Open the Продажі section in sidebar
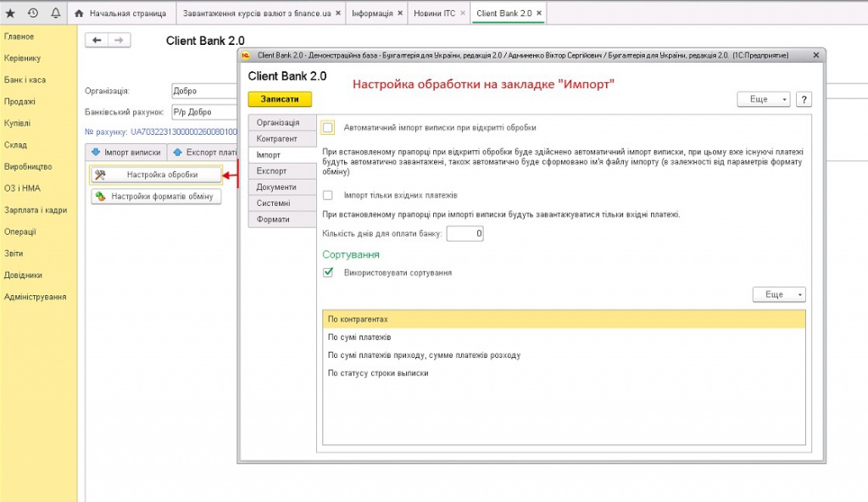The image size is (868, 502). click(x=20, y=102)
